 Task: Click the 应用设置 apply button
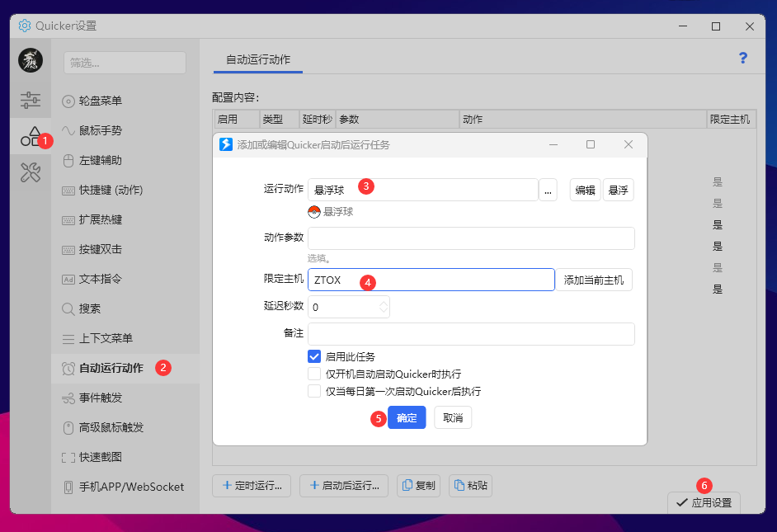704,502
